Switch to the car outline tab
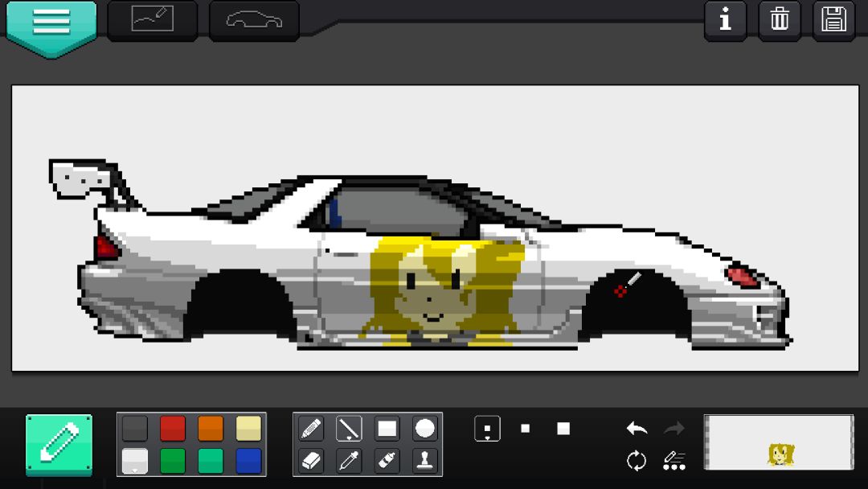 click(254, 20)
